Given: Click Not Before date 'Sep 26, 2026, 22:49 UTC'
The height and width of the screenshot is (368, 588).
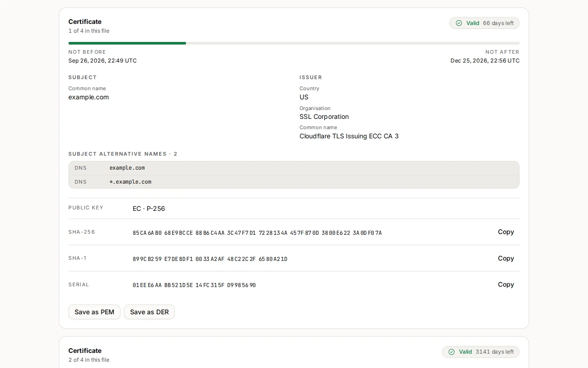Looking at the screenshot, I should (103, 61).
